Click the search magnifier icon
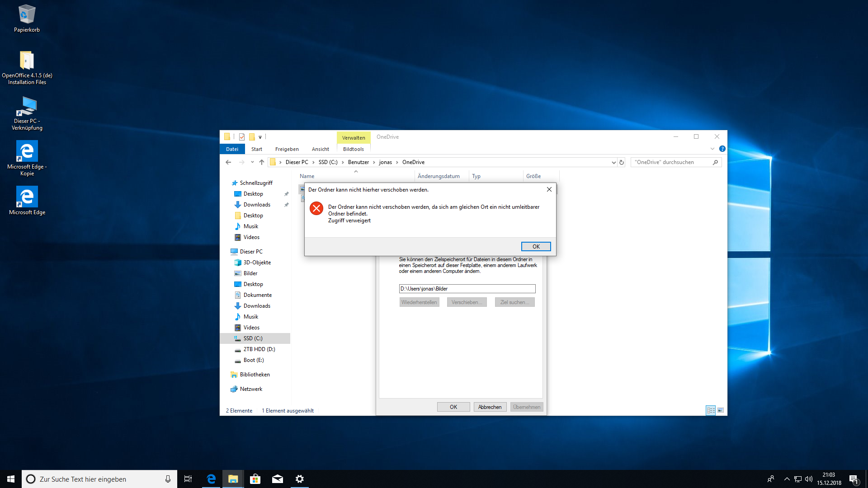Viewport: 868px width, 488px height. point(715,162)
